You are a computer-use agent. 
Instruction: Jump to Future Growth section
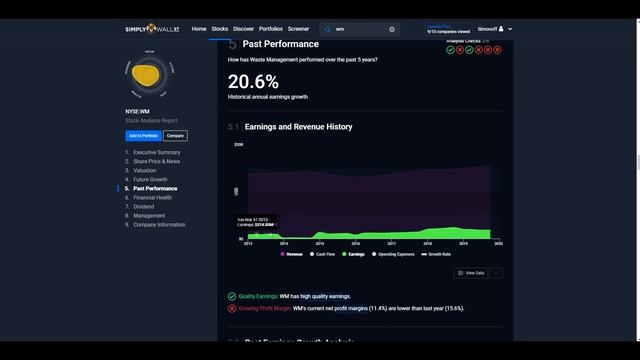[x=150, y=179]
